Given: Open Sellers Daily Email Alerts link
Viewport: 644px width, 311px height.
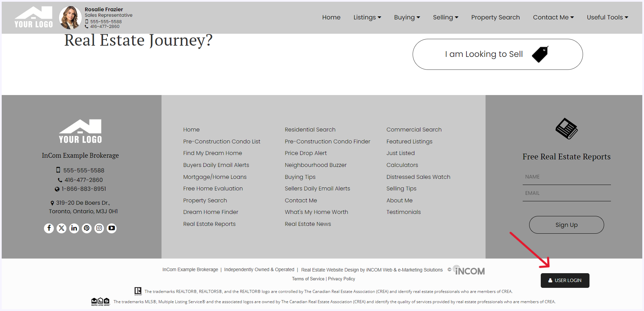Looking at the screenshot, I should (317, 188).
